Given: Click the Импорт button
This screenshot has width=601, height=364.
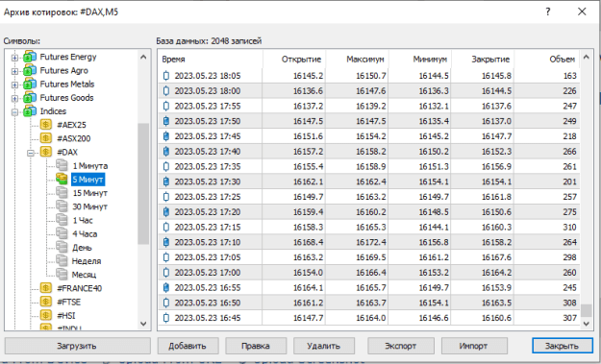Looking at the screenshot, I should (x=474, y=346).
